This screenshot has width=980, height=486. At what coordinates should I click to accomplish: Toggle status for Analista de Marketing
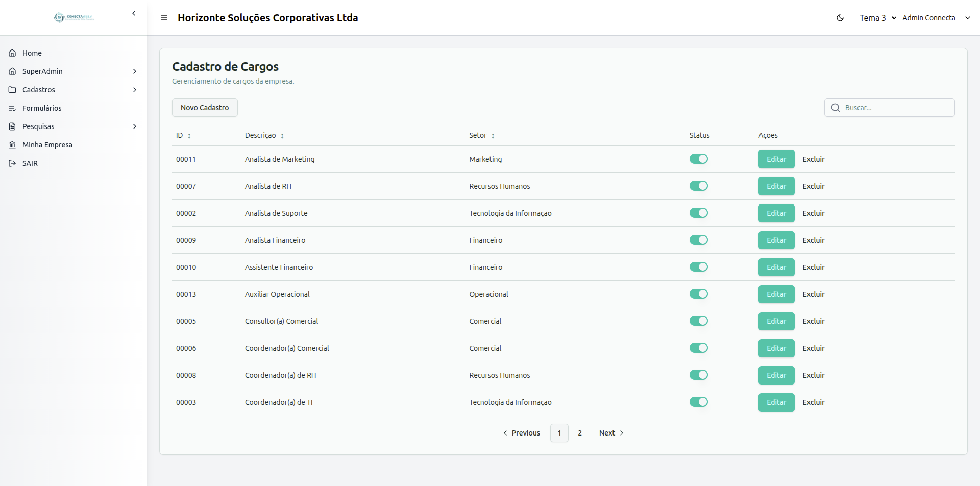699,159
